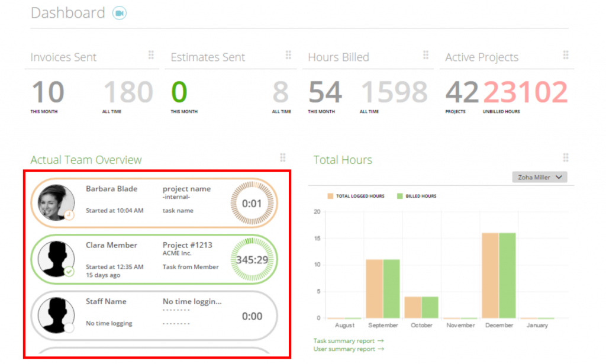Grab the Hours Billed widget drag handle
The image size is (606, 364).
(426, 55)
